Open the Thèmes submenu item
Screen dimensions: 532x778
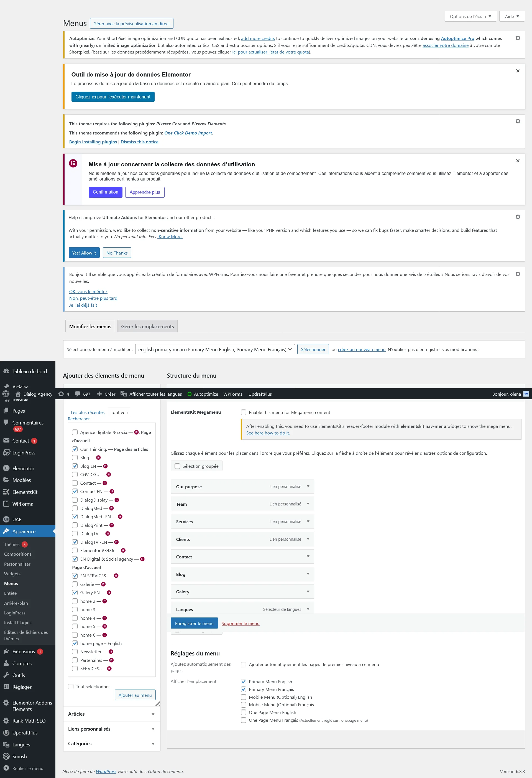click(x=12, y=544)
